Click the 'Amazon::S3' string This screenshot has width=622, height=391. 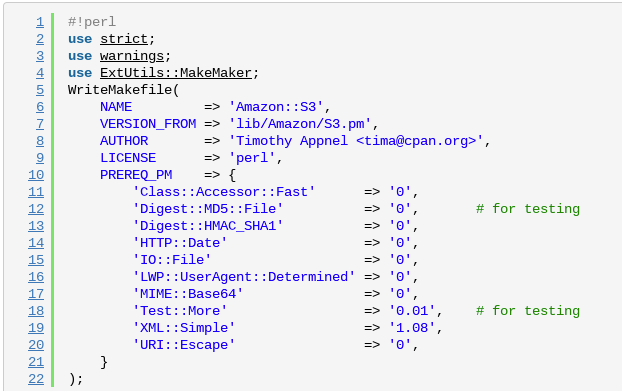tap(276, 107)
